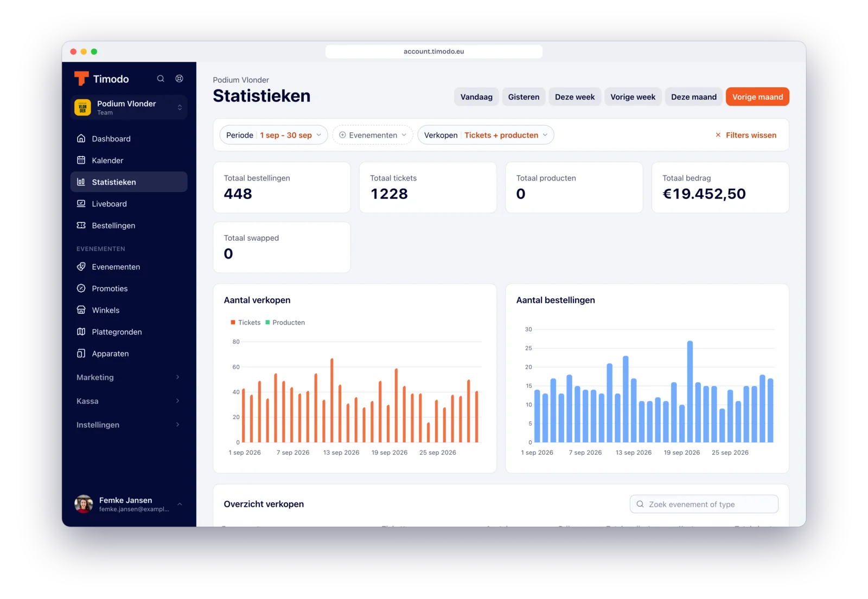Open Verkopen Tickets + producten dropdown
Screen dimensions: 868x599
coord(486,135)
